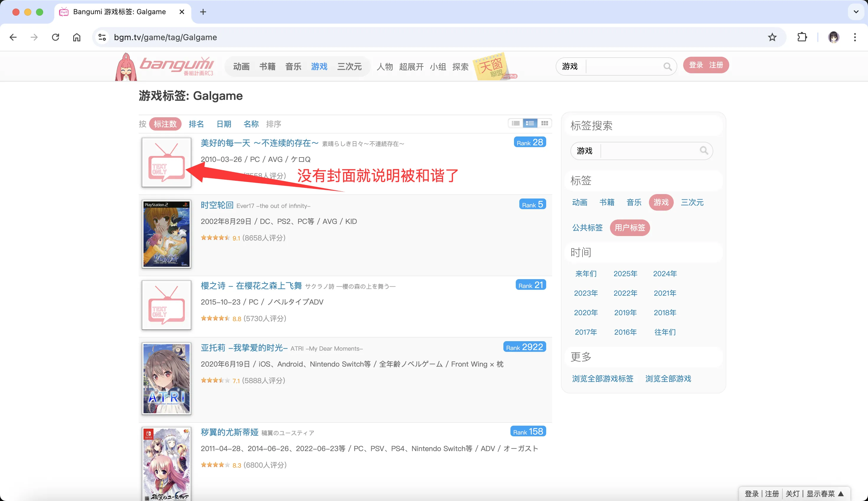868x501 pixels.
Task: Open the 探索 navigation item
Action: 461,66
